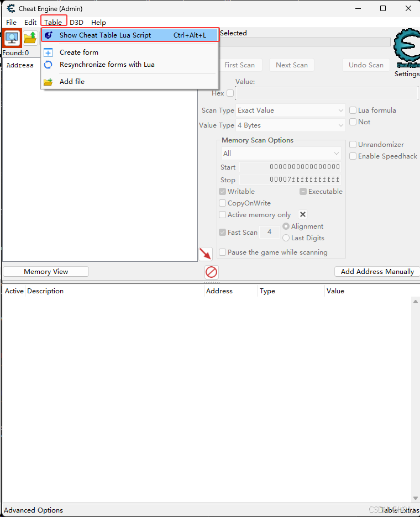Toggle the Fast Scan checkbox
420x517 pixels.
point(222,232)
